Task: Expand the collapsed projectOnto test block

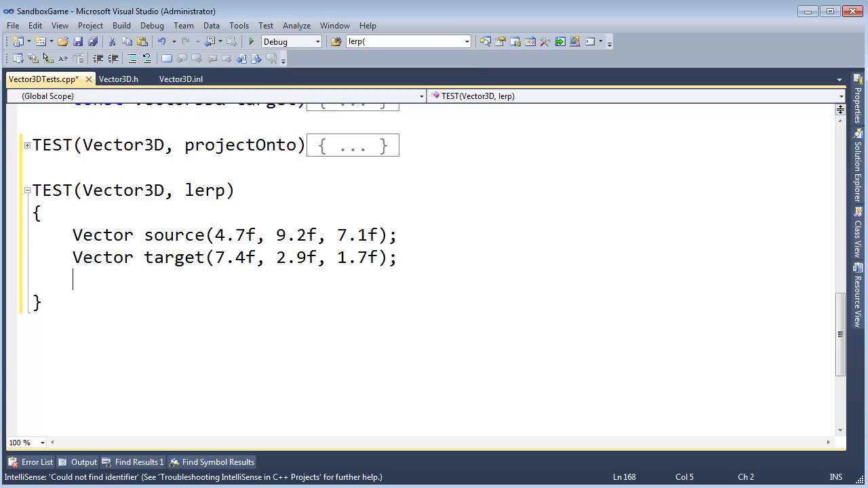Action: pos(27,145)
